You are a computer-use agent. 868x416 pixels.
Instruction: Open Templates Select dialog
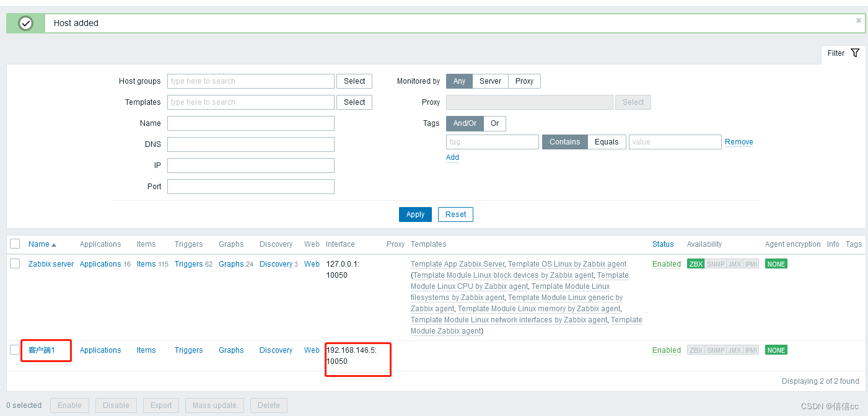pos(354,102)
